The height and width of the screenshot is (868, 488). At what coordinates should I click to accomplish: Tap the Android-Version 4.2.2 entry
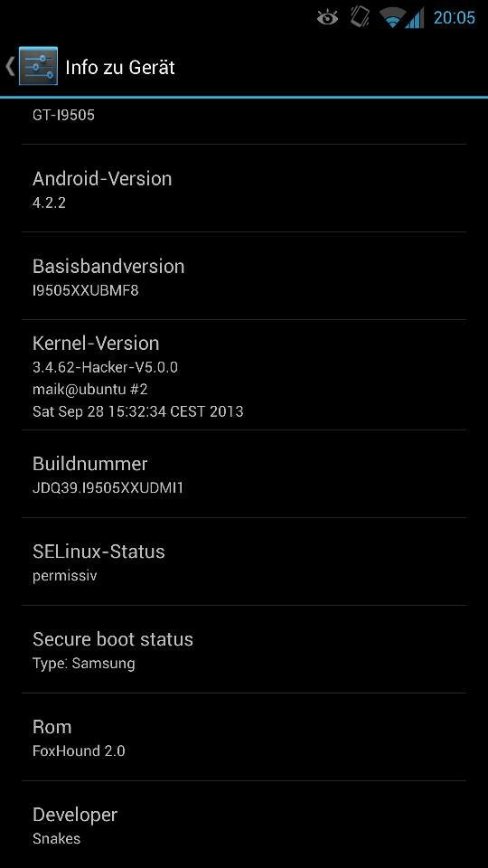[244, 188]
